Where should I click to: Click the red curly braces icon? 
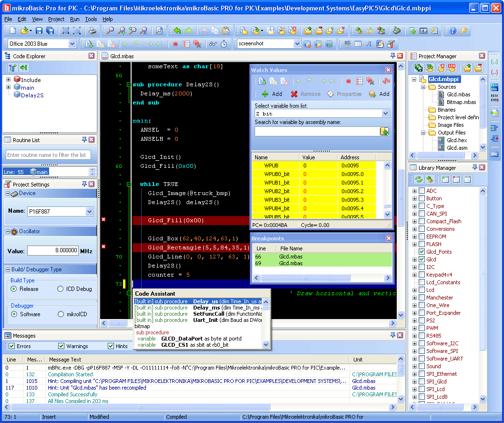point(494,72)
